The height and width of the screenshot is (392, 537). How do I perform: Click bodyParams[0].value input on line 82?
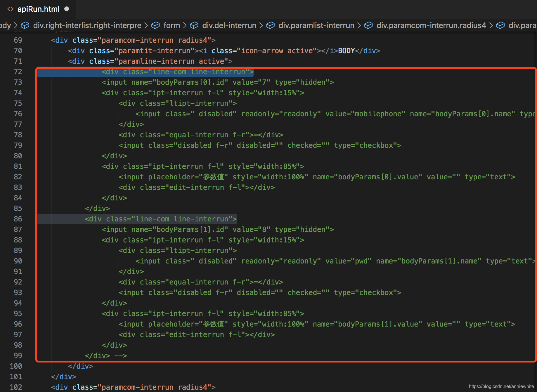[317, 177]
